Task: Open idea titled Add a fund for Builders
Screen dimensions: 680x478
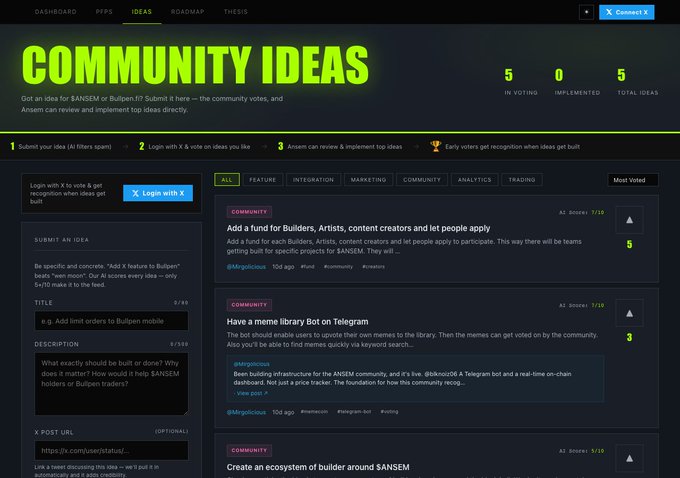Action: (358, 228)
